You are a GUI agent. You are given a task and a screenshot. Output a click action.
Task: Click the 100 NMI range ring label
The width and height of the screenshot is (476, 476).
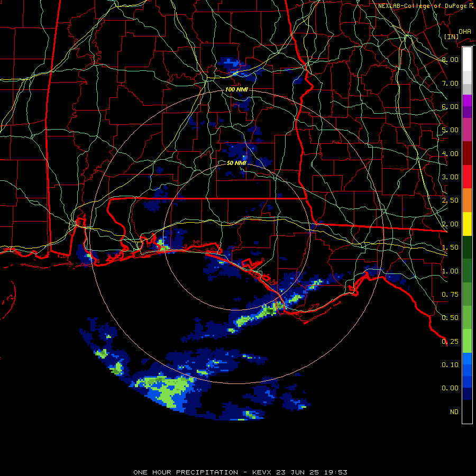tap(236, 89)
